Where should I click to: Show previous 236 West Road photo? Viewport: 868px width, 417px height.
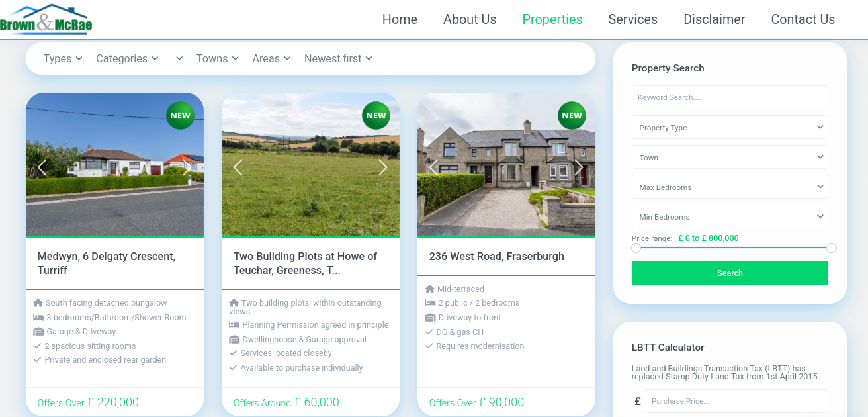(x=434, y=167)
